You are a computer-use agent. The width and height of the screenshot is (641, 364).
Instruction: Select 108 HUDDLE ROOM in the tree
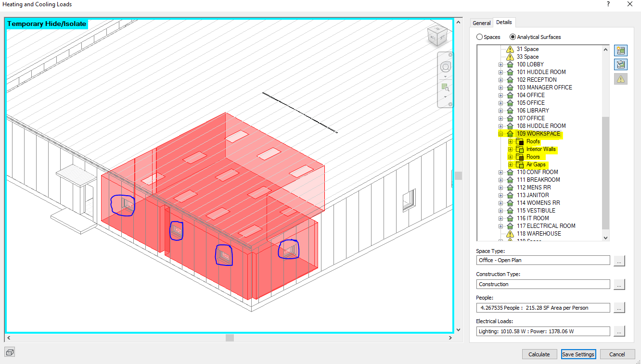(541, 126)
